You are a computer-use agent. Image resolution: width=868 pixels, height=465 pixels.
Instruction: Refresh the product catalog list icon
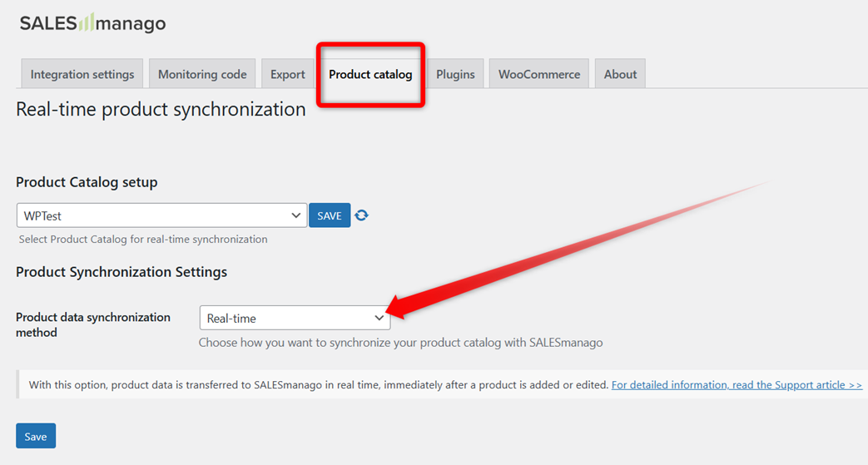click(x=361, y=215)
